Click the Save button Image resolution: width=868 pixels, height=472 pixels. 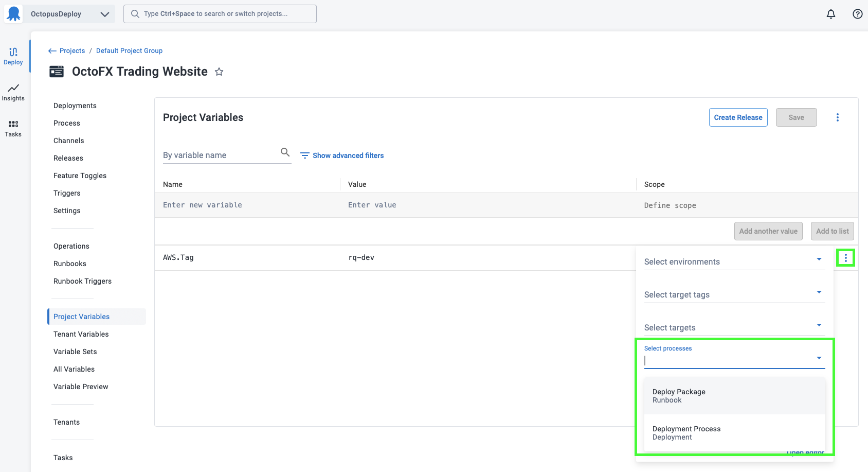coord(797,117)
